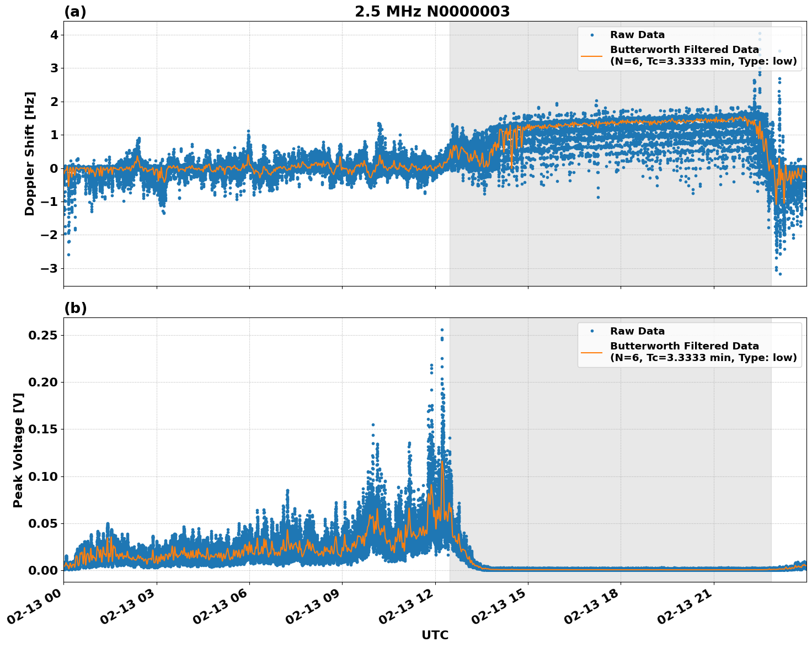Click the highest voltage spike near 0.25 V

(442, 328)
